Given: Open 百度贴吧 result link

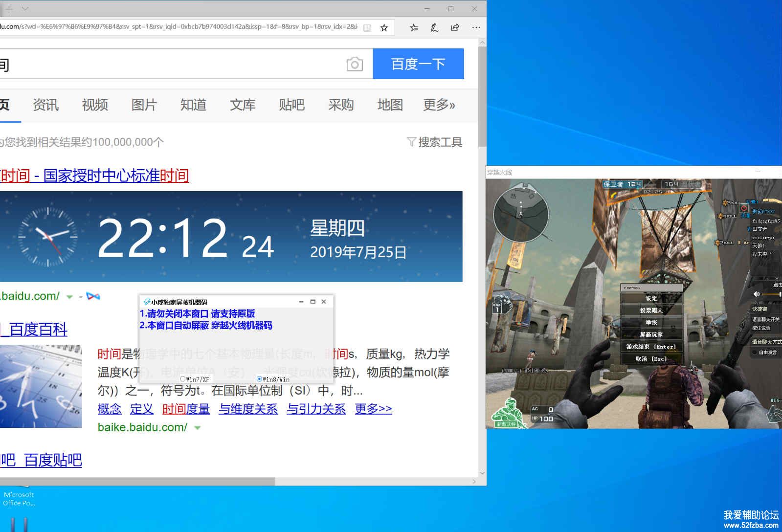Looking at the screenshot, I should [x=41, y=460].
